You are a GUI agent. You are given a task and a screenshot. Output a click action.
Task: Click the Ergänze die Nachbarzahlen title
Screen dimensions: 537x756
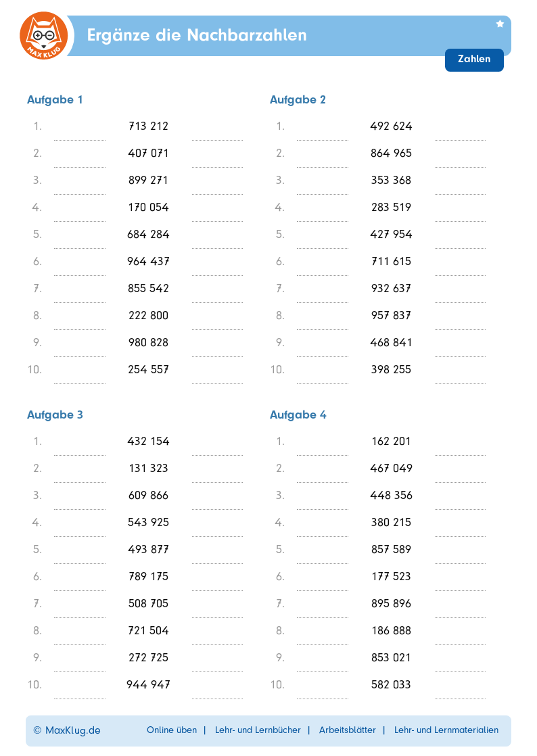(197, 35)
